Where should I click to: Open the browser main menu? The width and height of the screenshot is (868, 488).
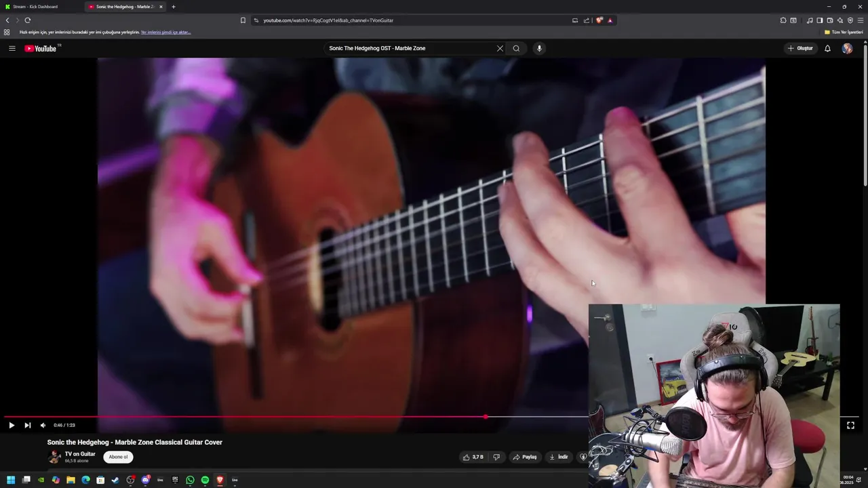(x=861, y=20)
